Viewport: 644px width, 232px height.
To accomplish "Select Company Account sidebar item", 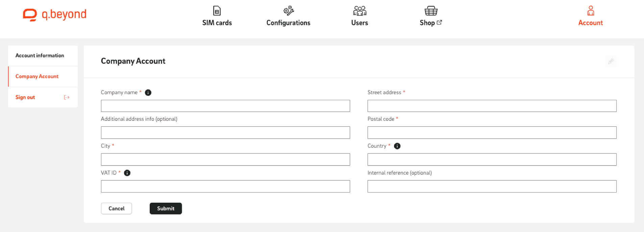I will point(37,77).
